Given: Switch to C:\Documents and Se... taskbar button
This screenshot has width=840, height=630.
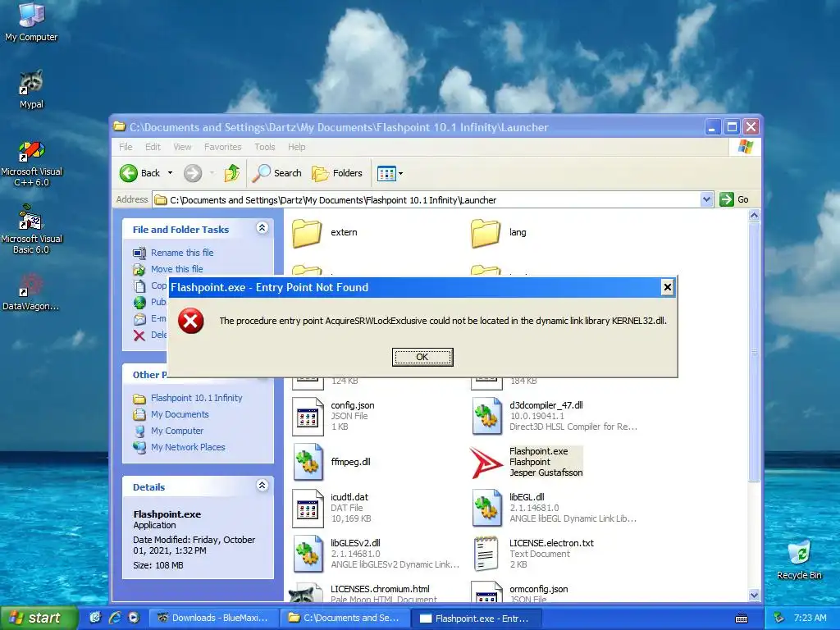Looking at the screenshot, I should [345, 618].
